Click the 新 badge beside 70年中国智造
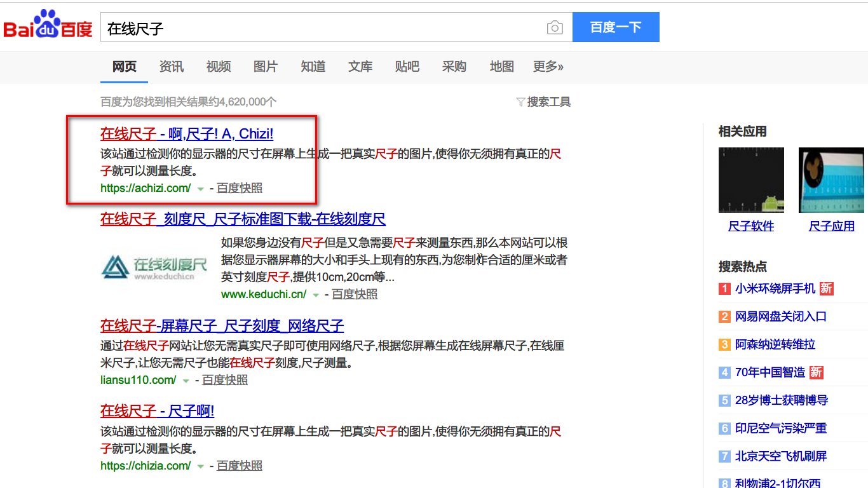The width and height of the screenshot is (868, 488). (x=816, y=372)
